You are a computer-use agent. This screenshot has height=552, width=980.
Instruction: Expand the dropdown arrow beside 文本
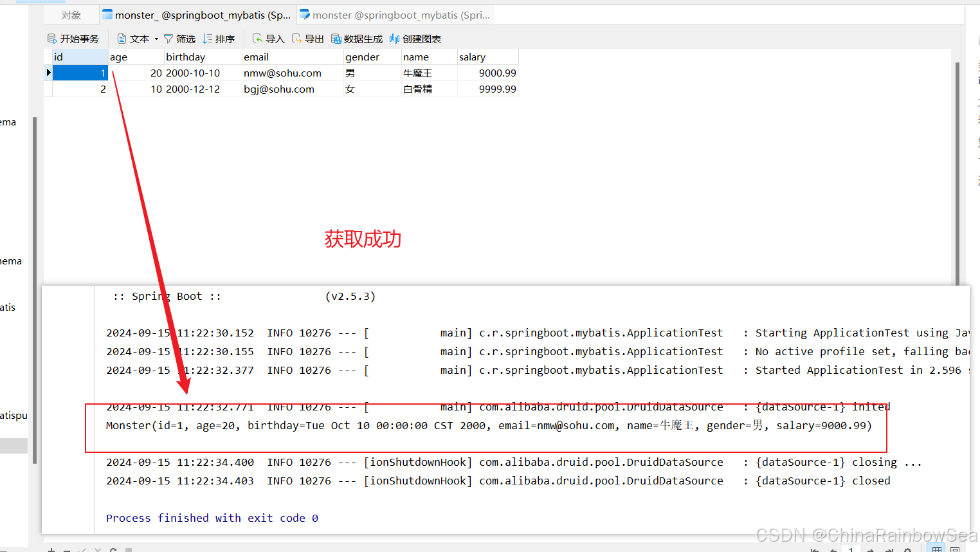(156, 39)
